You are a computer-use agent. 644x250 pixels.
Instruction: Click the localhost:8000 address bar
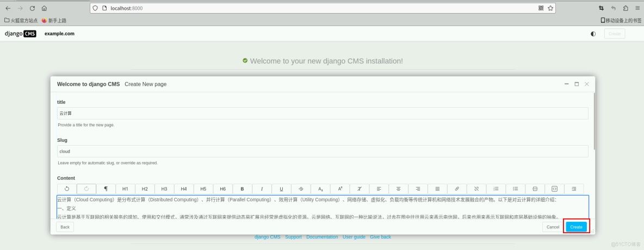[323, 8]
